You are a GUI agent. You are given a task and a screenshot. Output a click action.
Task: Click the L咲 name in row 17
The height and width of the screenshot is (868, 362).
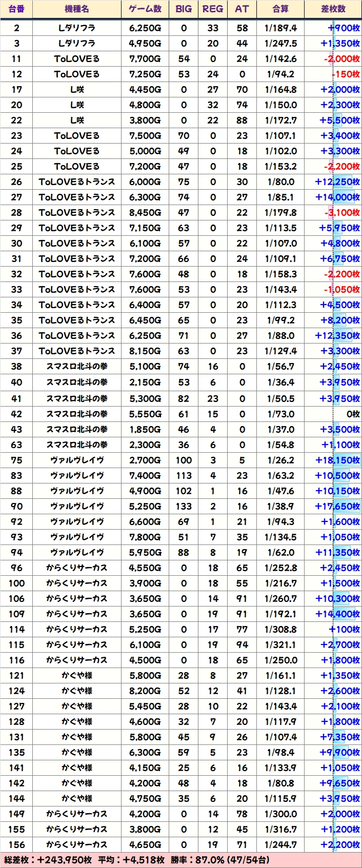point(77,89)
